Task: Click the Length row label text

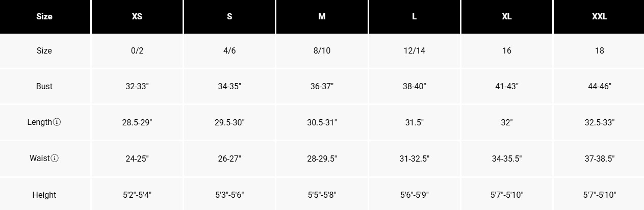Action: [x=40, y=122]
